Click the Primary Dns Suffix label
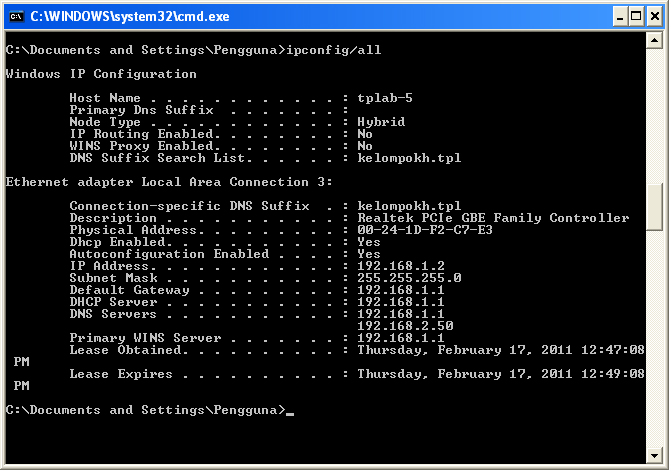 [142, 110]
